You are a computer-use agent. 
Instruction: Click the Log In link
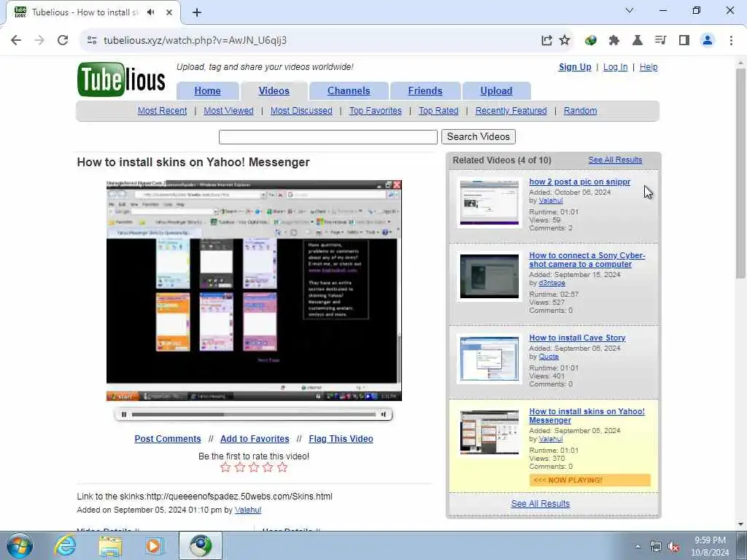click(615, 67)
